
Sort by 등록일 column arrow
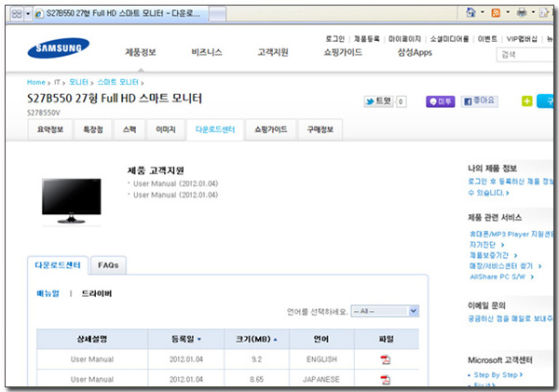tap(199, 339)
